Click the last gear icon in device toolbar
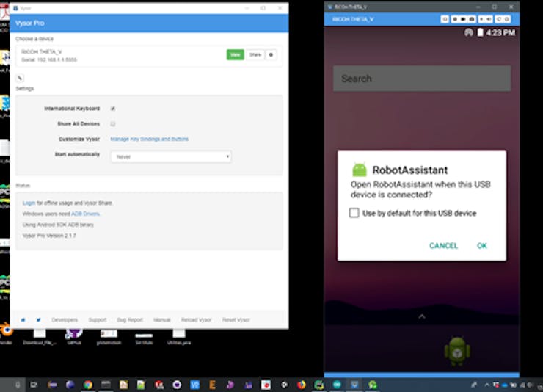 [x=507, y=19]
